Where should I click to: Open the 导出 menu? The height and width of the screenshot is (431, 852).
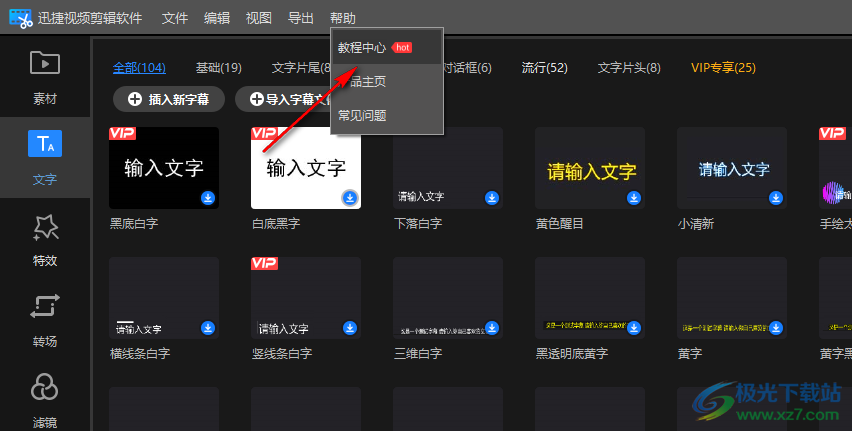pyautogui.click(x=300, y=18)
